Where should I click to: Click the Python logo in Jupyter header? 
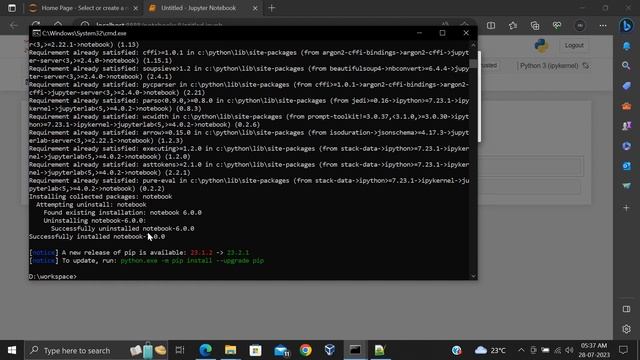pyautogui.click(x=541, y=45)
